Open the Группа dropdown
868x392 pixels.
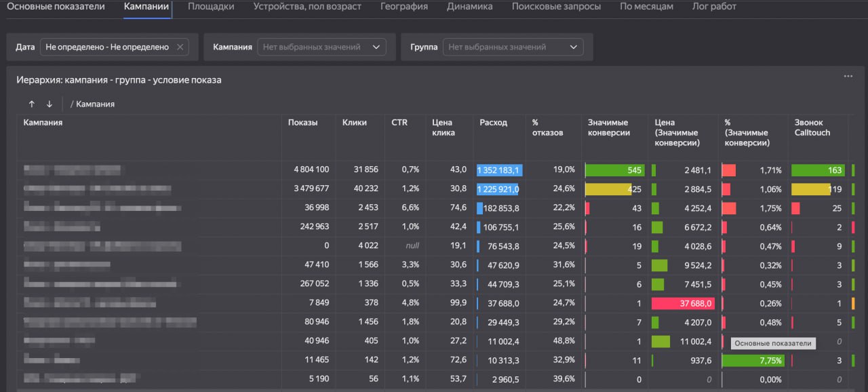tap(512, 47)
